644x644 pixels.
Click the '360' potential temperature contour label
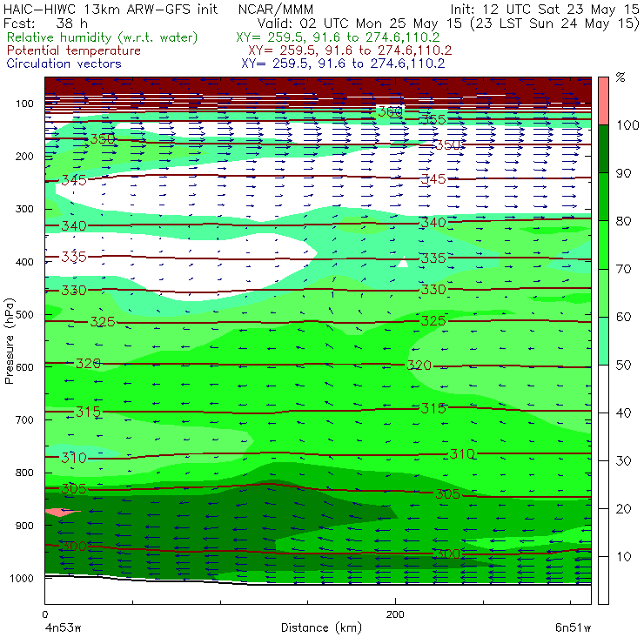pyautogui.click(x=390, y=111)
